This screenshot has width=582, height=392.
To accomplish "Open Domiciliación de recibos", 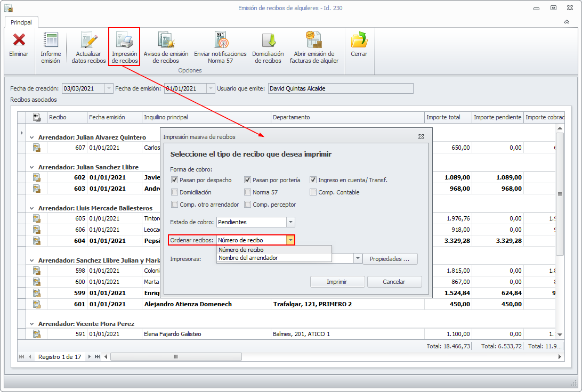I will 268,47.
